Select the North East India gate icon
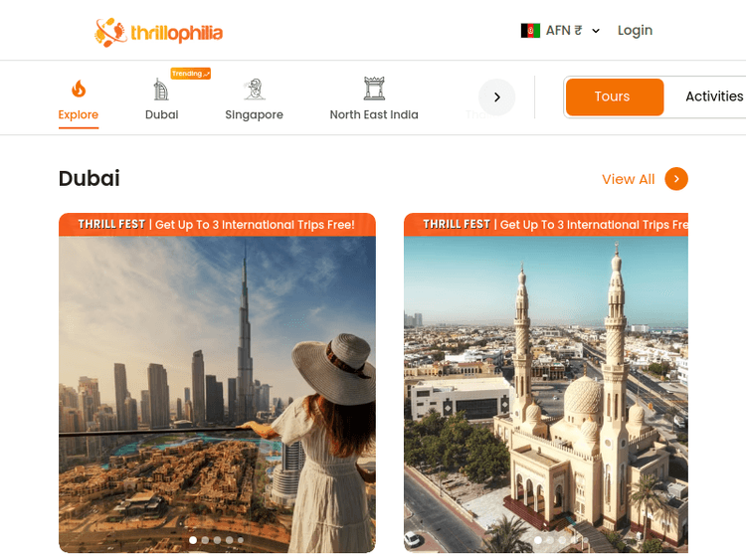 pos(374,88)
